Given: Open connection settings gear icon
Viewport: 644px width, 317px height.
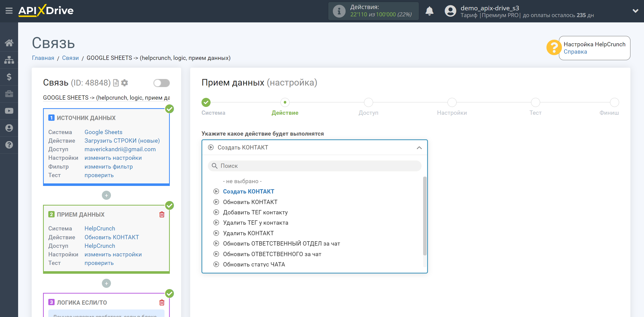Looking at the screenshot, I should tap(125, 83).
